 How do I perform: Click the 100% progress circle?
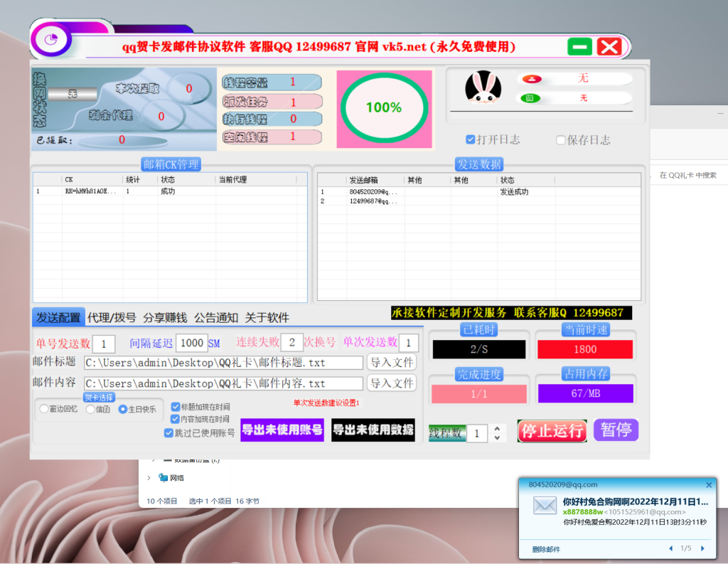click(x=384, y=108)
